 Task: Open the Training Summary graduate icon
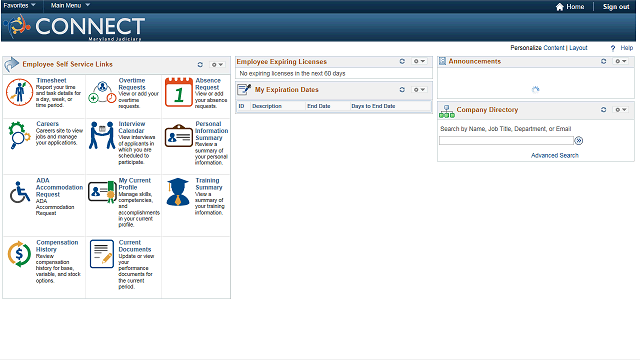pyautogui.click(x=178, y=192)
